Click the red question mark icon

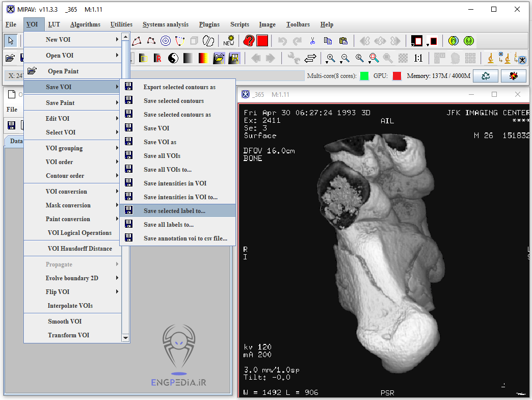[249, 41]
